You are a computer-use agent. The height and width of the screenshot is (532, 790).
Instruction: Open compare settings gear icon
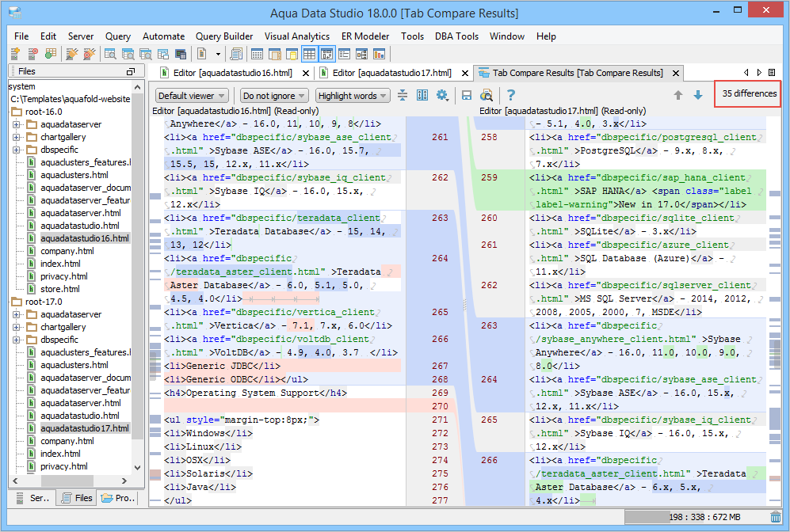click(x=442, y=96)
